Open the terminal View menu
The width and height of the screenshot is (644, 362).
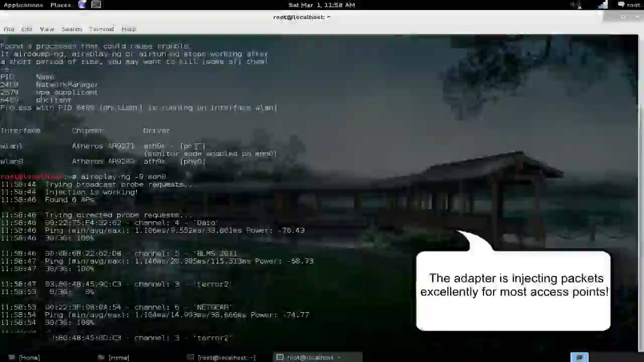[47, 29]
